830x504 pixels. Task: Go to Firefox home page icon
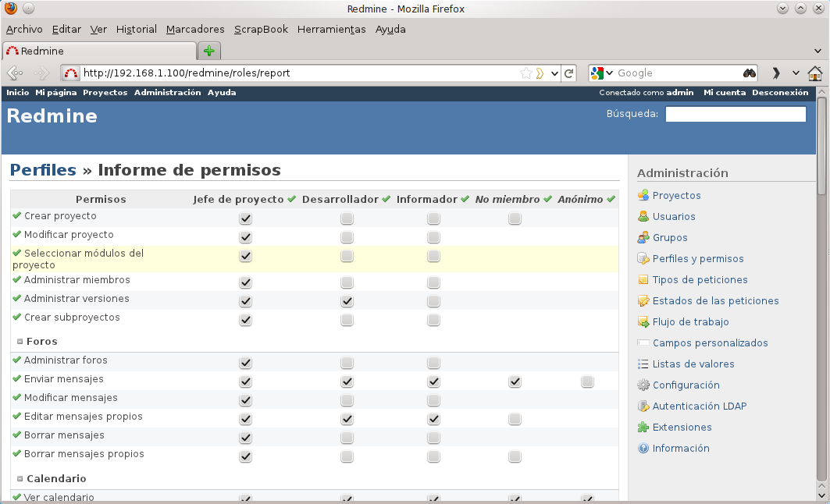point(815,73)
